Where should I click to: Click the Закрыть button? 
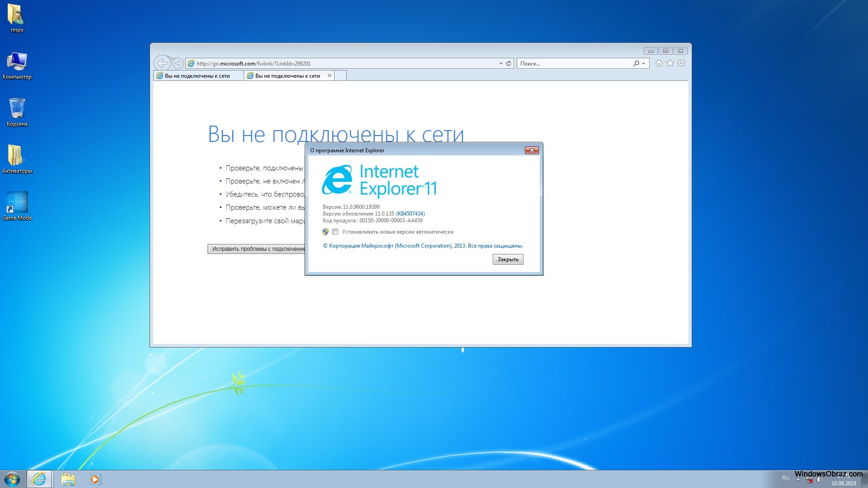coord(508,259)
